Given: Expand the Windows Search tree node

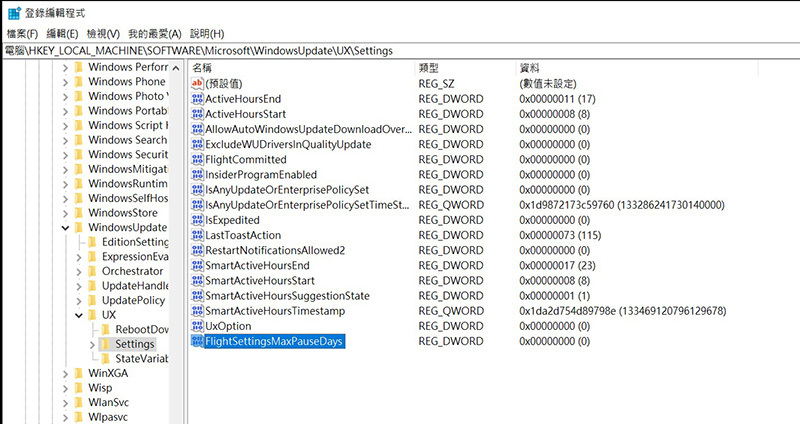Looking at the screenshot, I should point(65,140).
